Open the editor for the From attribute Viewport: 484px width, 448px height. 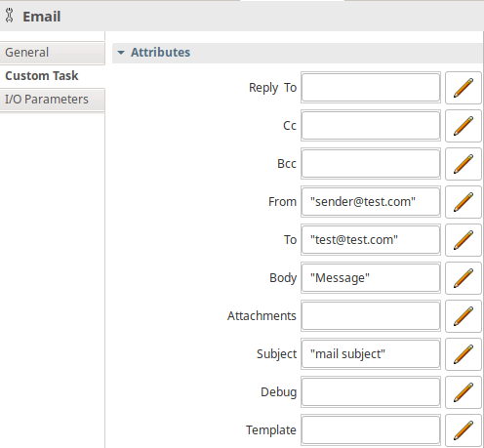(x=464, y=202)
